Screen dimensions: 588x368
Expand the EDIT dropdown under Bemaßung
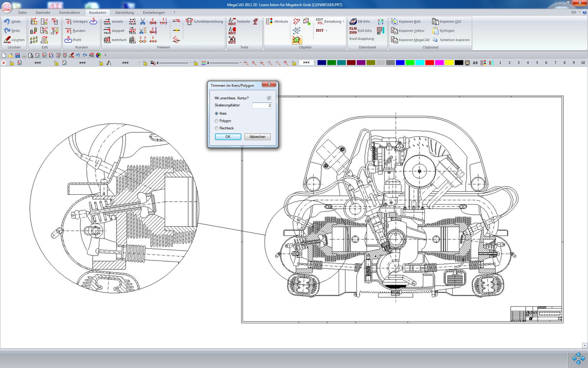click(326, 30)
